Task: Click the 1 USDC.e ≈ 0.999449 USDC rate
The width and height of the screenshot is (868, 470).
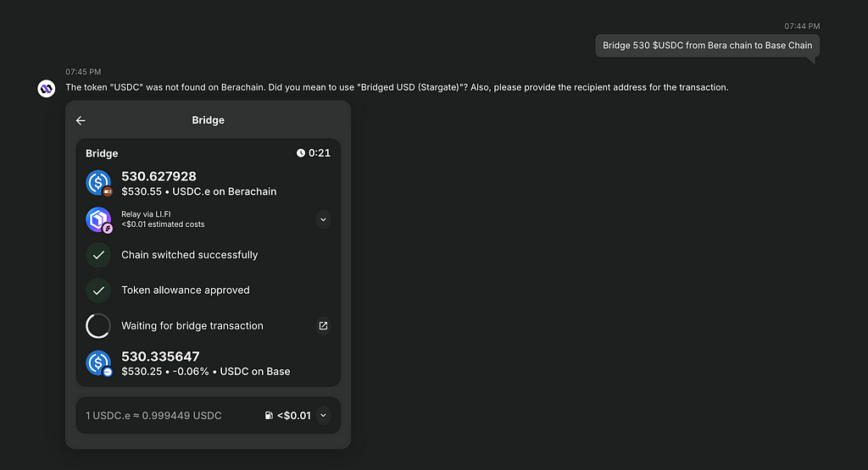Action: click(x=153, y=416)
